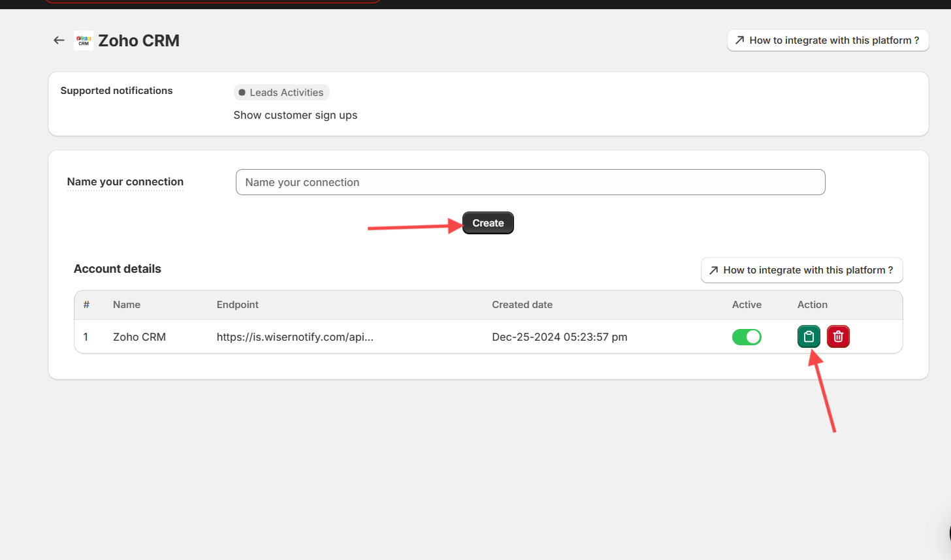Click the truncated wisernotify endpoint URL
This screenshot has width=951, height=560.
[295, 337]
